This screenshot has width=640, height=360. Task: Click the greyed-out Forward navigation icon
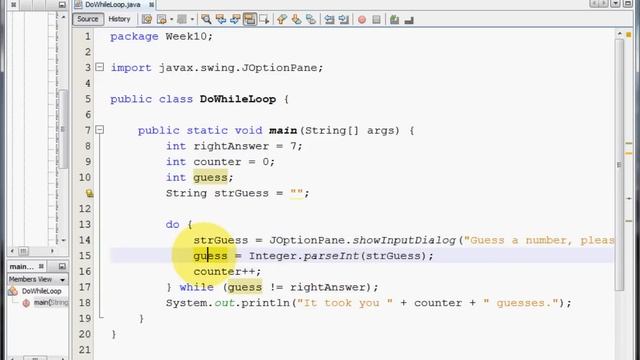pyautogui.click(x=182, y=19)
